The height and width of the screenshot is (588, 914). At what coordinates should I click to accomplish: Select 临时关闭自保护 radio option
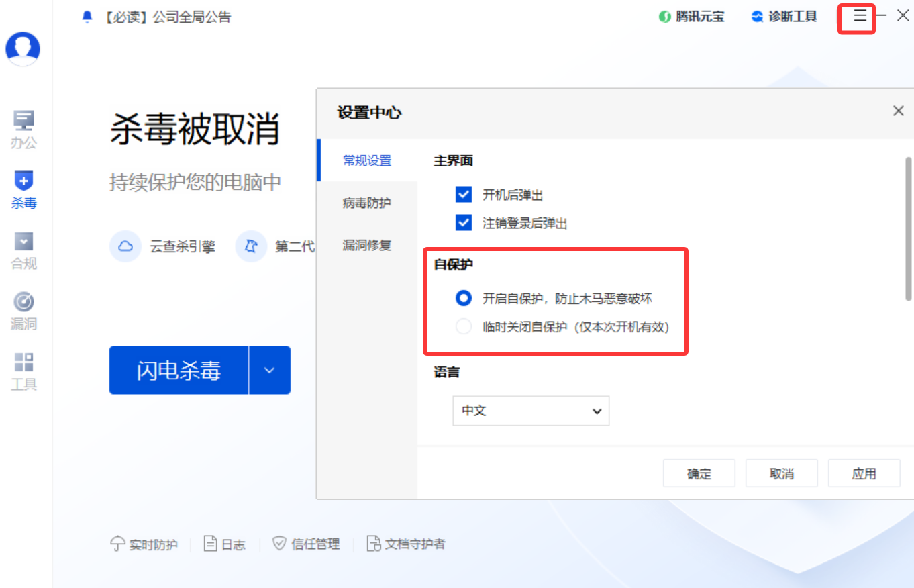[464, 327]
